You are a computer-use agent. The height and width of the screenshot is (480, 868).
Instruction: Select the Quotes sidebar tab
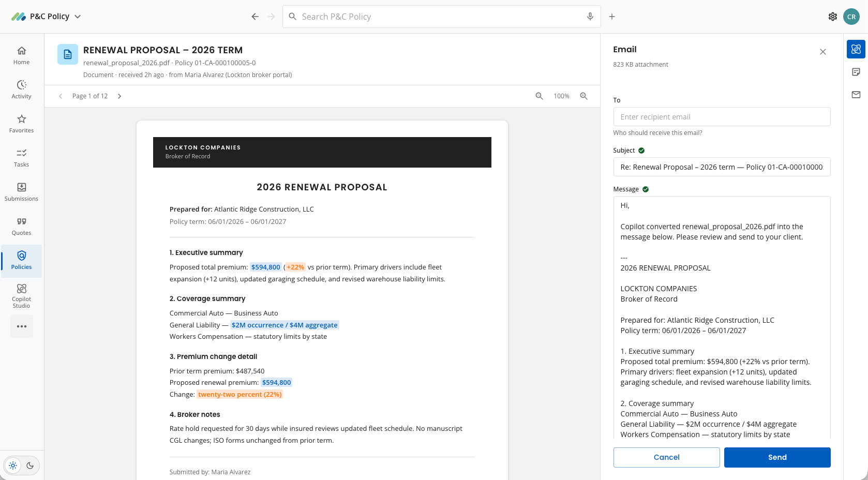click(x=21, y=227)
